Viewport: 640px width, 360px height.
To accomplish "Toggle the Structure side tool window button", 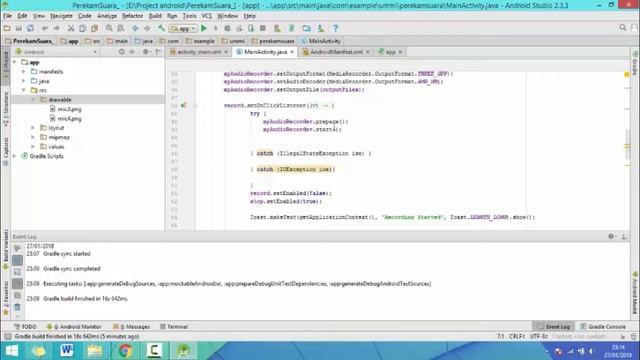I will click(x=6, y=109).
